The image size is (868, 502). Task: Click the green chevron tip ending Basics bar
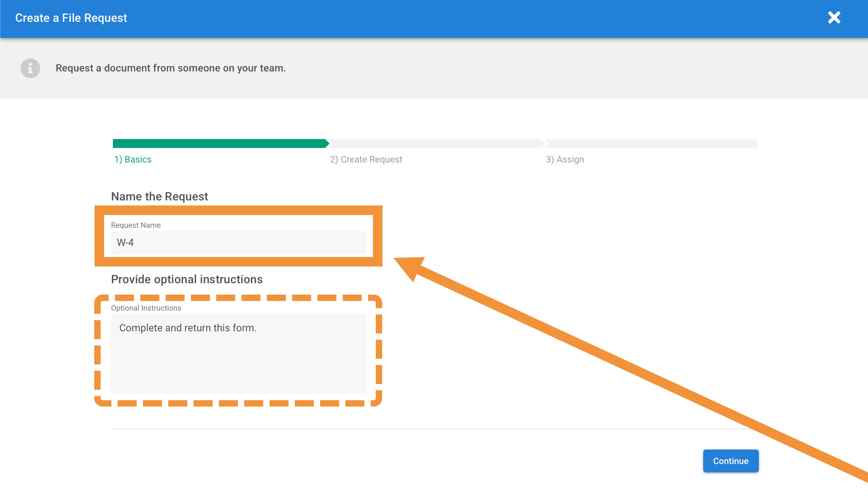coord(327,144)
